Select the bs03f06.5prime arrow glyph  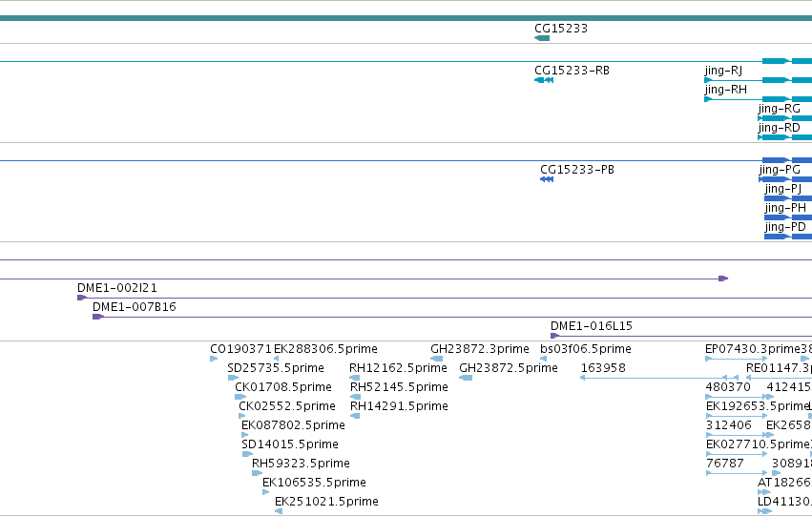(x=543, y=359)
